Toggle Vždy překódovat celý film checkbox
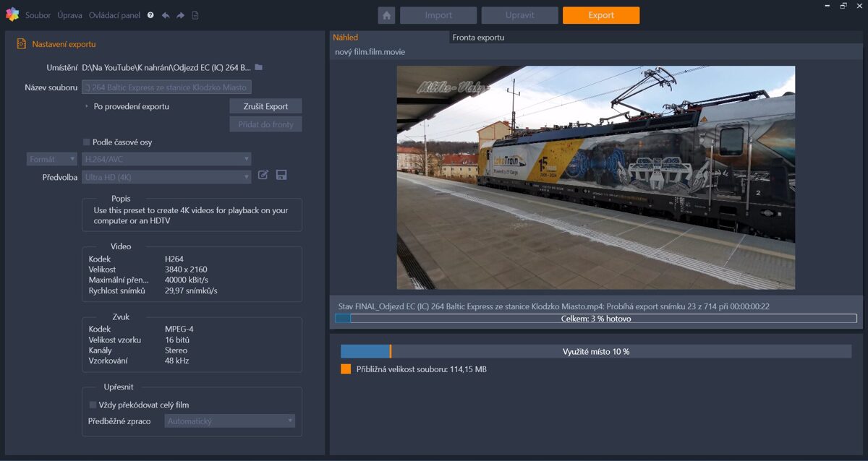868x461 pixels. click(x=93, y=405)
